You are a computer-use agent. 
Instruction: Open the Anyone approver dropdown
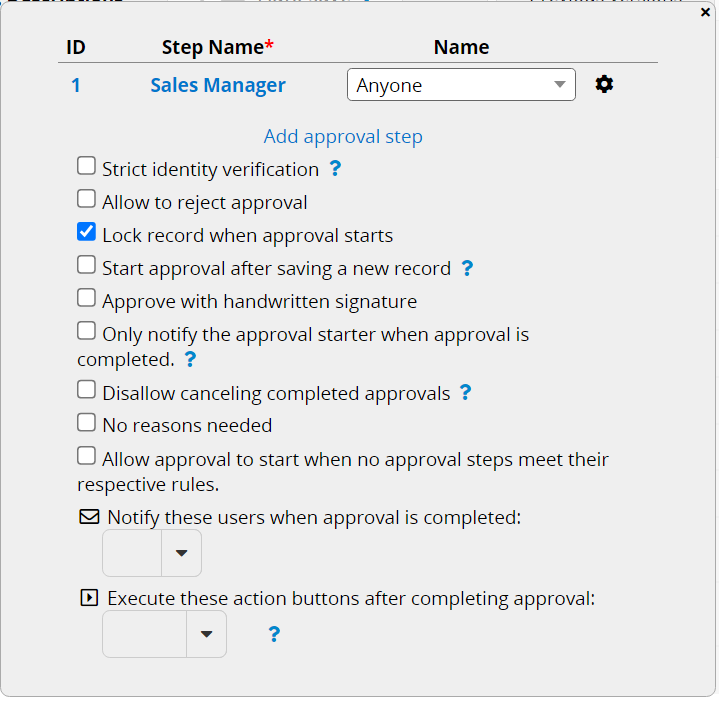tap(461, 85)
